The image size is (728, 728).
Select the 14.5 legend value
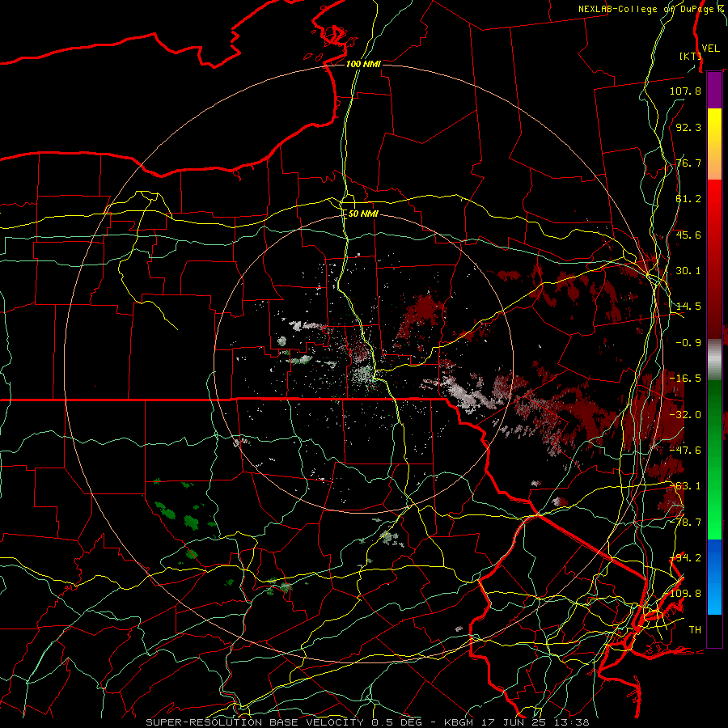688,307
